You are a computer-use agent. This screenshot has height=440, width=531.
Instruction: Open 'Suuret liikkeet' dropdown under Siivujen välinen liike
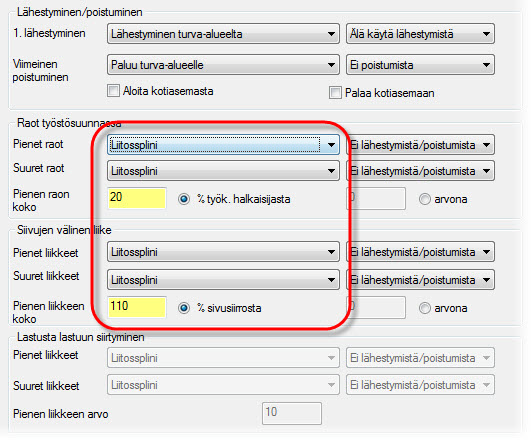click(223, 280)
